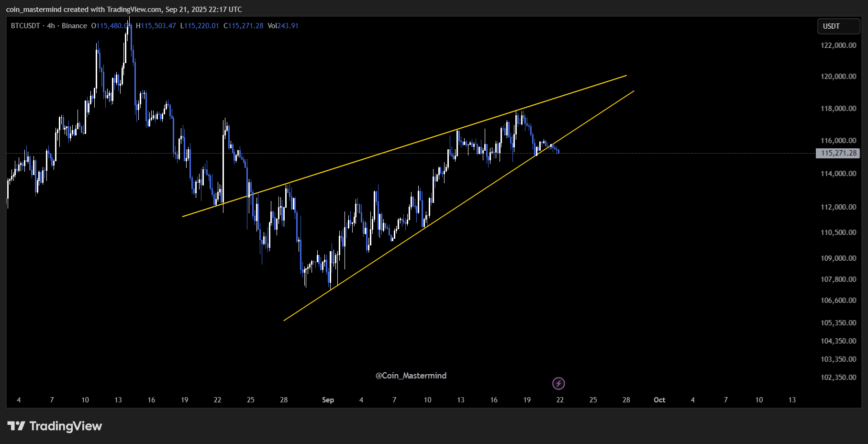Click the 107,800.00 price axis label
This screenshot has height=444, width=868.
(838, 279)
